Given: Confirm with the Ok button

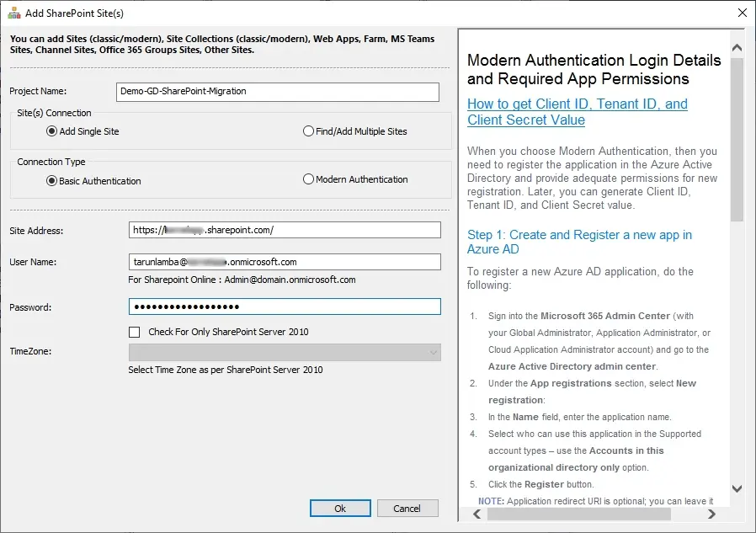Looking at the screenshot, I should 340,509.
